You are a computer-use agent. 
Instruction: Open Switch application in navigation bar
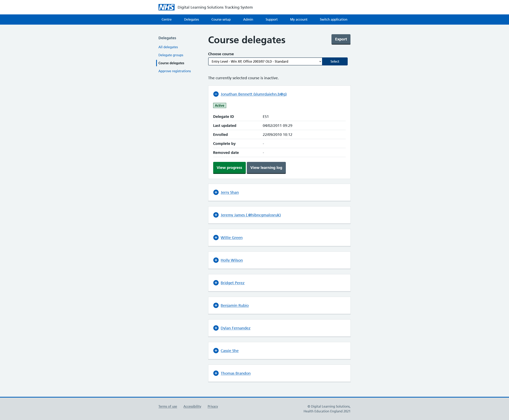coord(333,20)
